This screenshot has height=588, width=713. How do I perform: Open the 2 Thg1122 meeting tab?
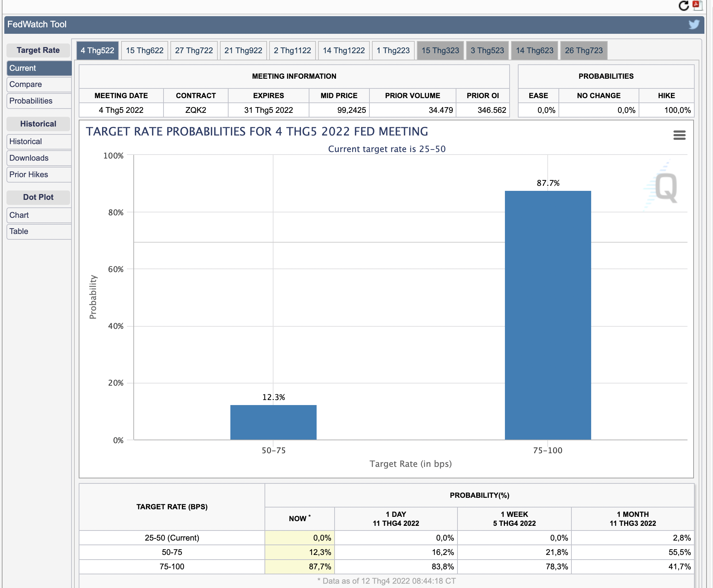pyautogui.click(x=293, y=50)
